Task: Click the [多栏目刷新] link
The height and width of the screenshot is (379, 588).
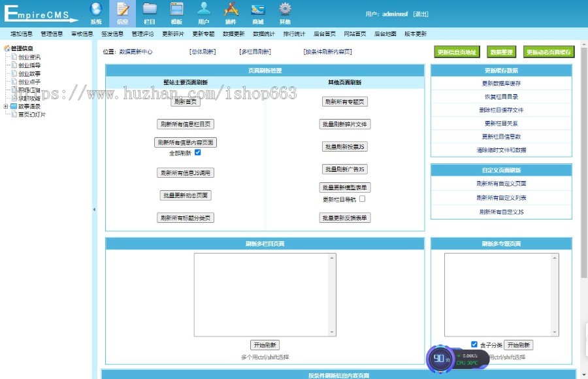Action: (255, 52)
